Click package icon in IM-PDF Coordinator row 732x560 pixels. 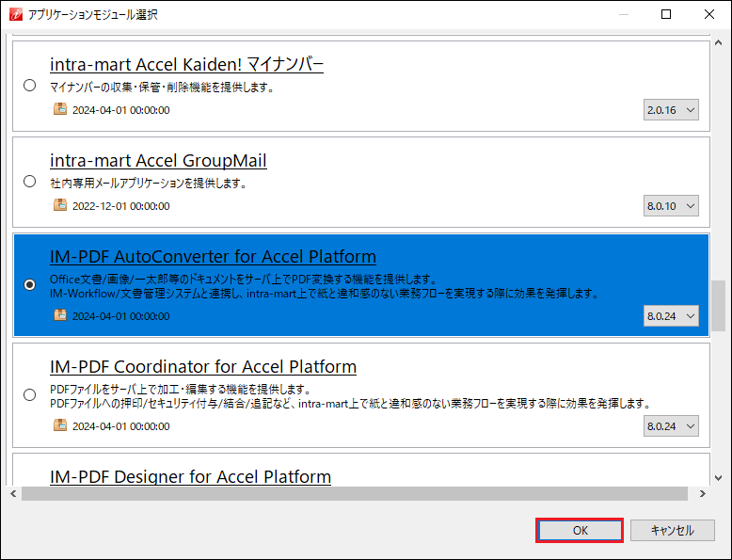(x=60, y=425)
